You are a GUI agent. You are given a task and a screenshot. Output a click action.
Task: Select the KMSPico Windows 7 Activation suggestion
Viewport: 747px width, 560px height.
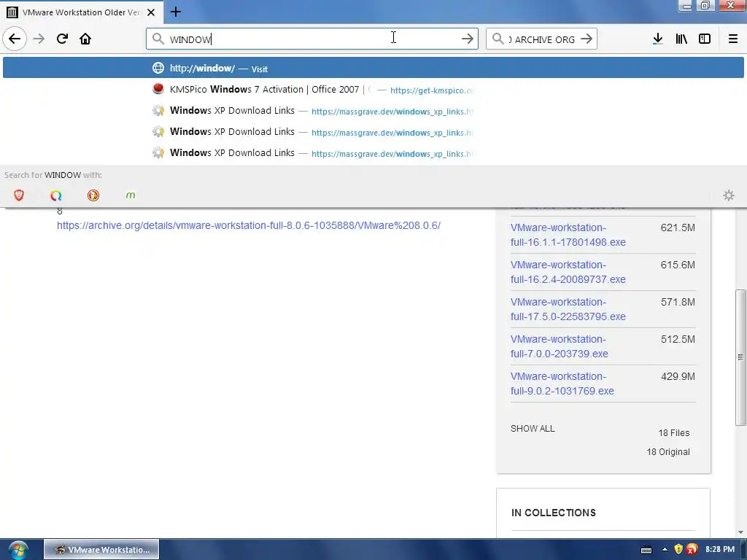373,90
